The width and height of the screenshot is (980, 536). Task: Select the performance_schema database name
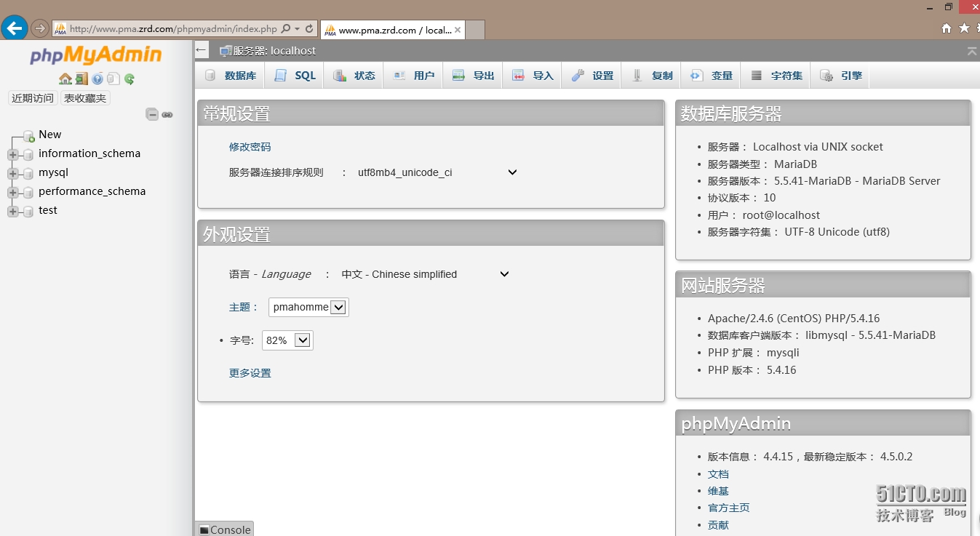[x=92, y=191]
